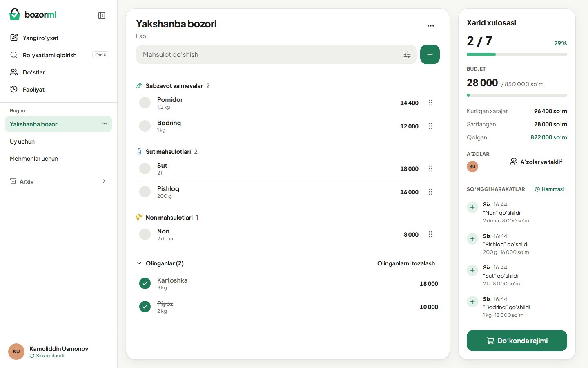588x368 pixels.
Task: Open Hammasi activity link
Action: [549, 189]
